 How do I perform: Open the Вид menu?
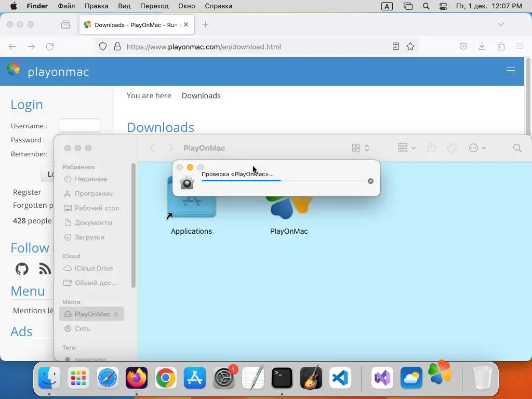click(x=124, y=6)
